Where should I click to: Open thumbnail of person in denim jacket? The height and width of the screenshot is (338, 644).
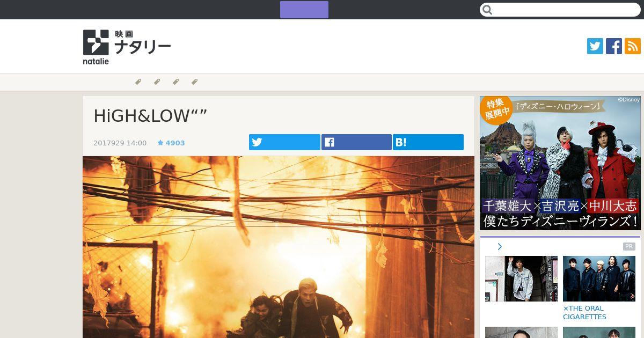click(x=521, y=278)
